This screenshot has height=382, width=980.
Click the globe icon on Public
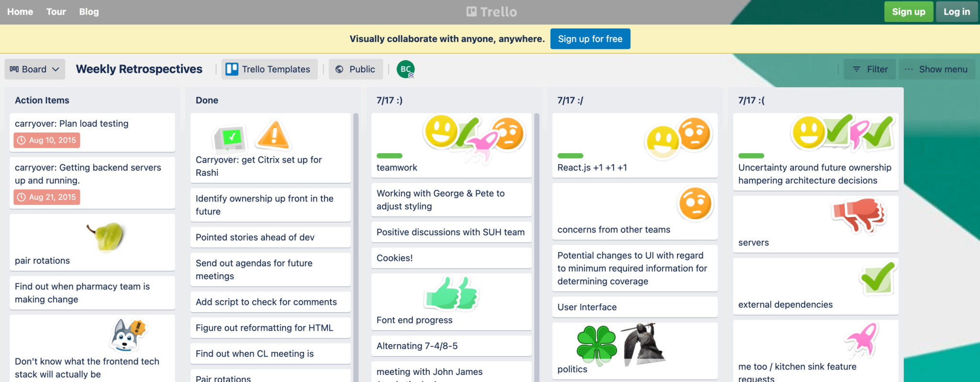[x=339, y=69]
